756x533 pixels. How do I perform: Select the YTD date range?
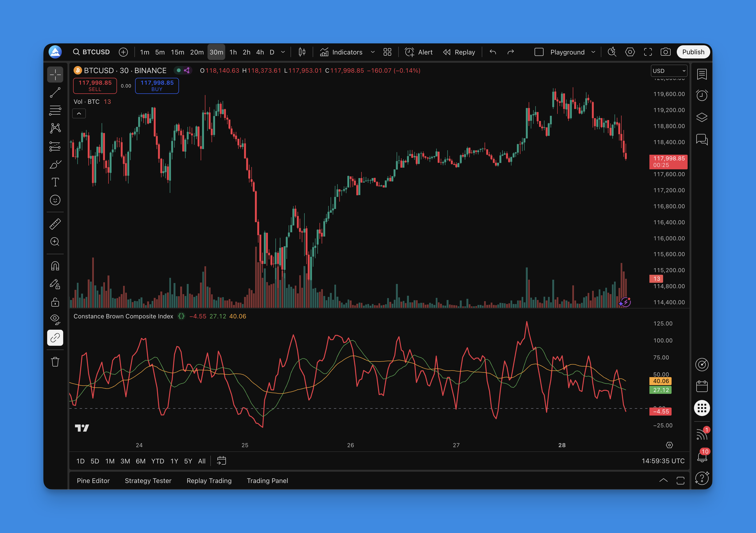coord(157,461)
